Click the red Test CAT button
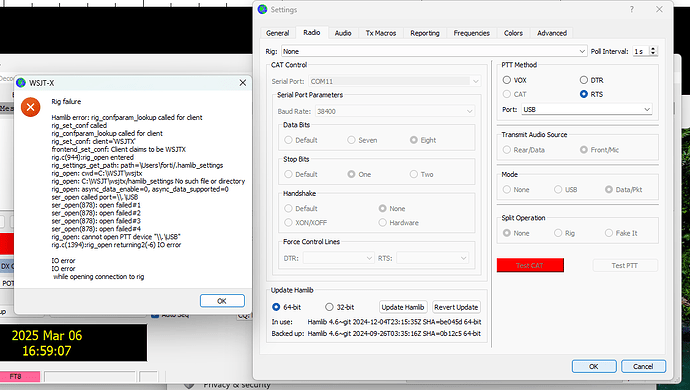The height and width of the screenshot is (390, 690). [530, 265]
